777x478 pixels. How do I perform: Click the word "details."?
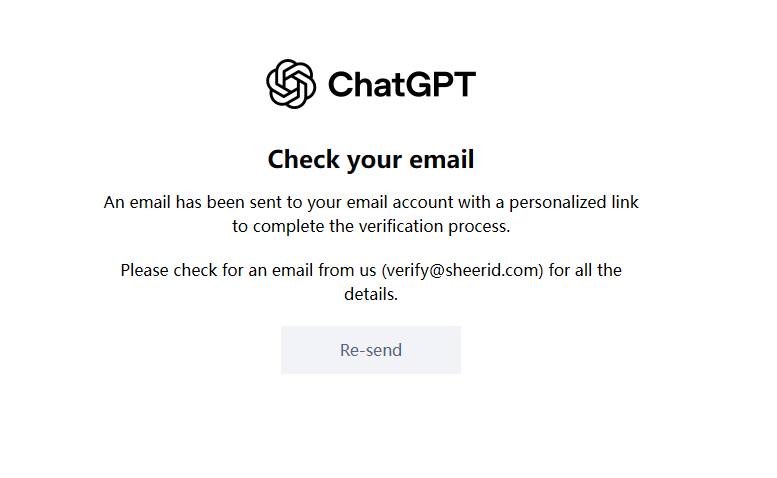click(371, 294)
